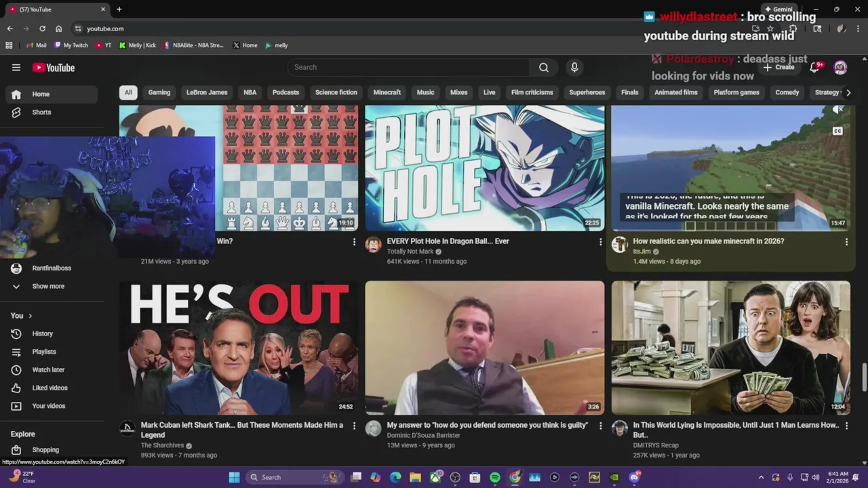Select the All filter chip
The width and height of the screenshot is (868, 488).
point(128,92)
